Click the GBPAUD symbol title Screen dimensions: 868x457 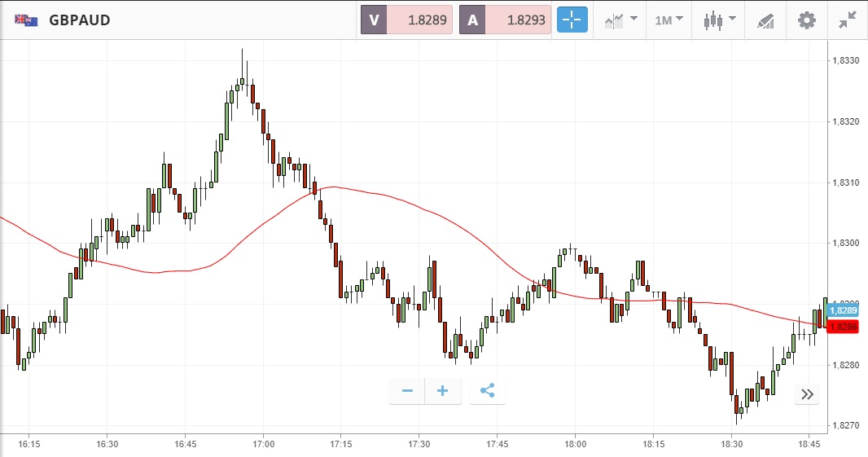pos(79,20)
